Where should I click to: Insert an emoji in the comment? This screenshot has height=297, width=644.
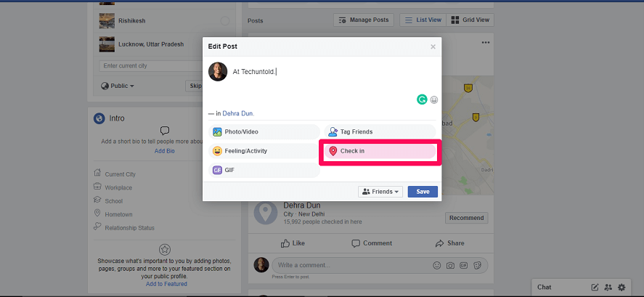tap(437, 265)
